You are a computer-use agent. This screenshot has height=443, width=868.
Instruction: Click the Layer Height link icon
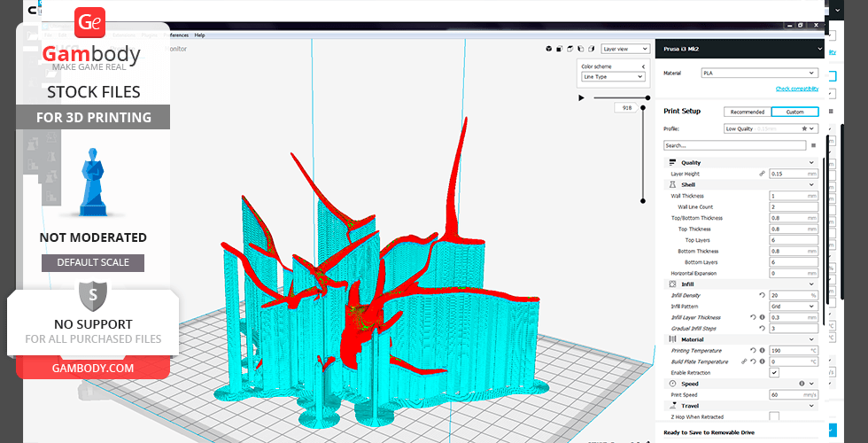click(x=762, y=174)
